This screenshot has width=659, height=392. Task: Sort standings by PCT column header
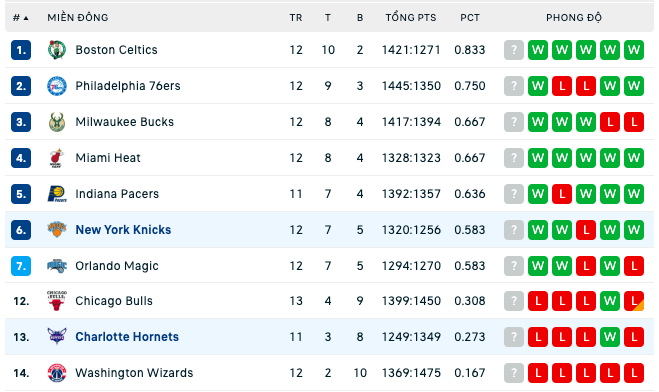[470, 18]
